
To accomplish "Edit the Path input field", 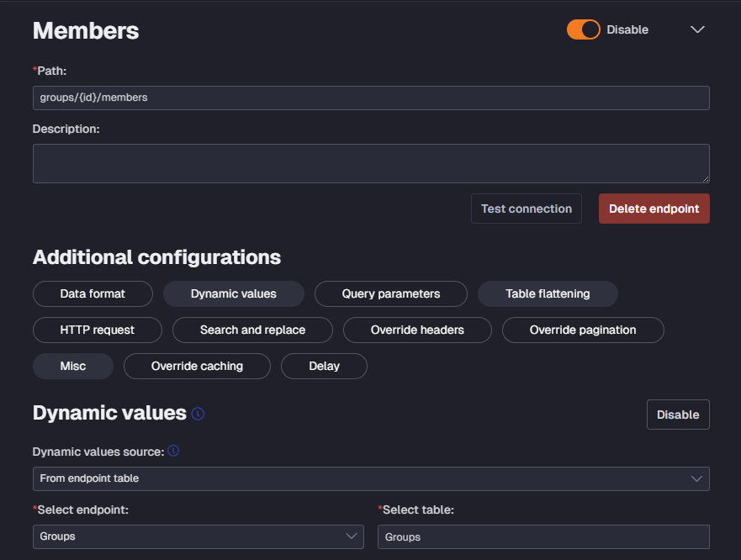I will (x=371, y=98).
